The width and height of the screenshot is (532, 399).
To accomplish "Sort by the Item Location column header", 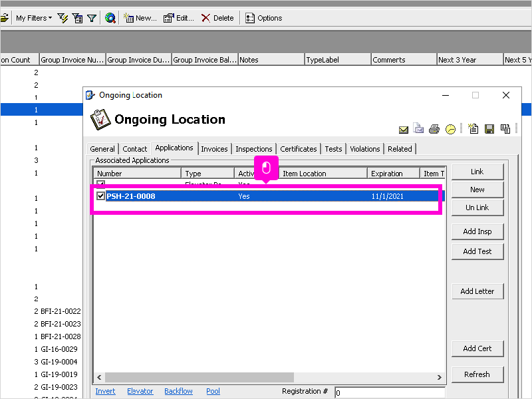I will (x=323, y=174).
